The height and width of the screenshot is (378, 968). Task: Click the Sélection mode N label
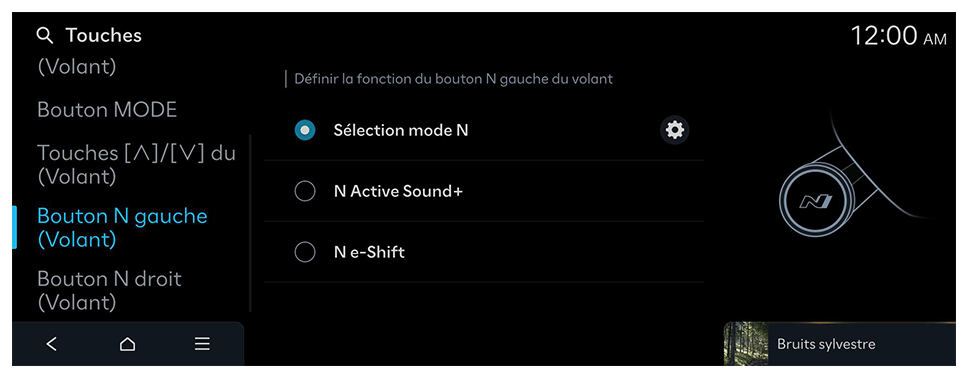(x=401, y=130)
